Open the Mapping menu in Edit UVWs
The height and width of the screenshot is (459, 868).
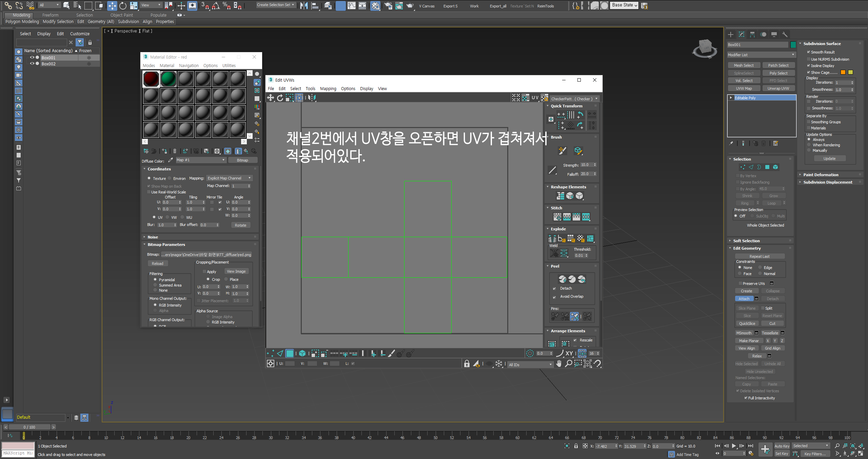(328, 89)
